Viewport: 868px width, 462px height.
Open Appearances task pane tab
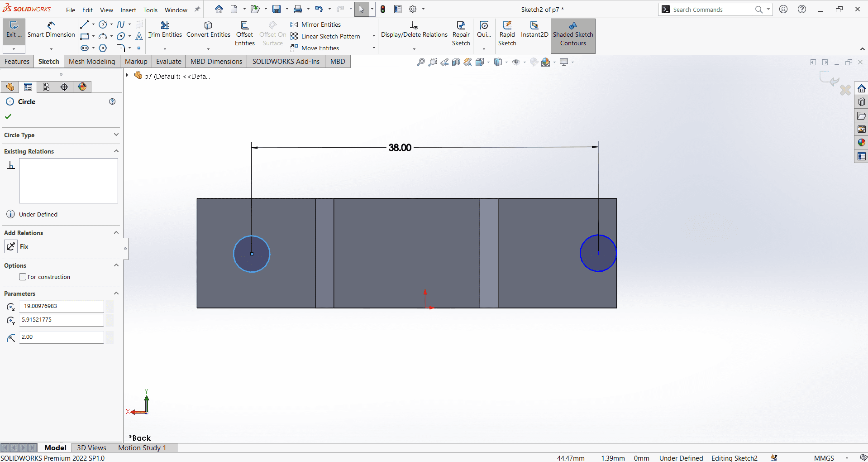click(861, 143)
